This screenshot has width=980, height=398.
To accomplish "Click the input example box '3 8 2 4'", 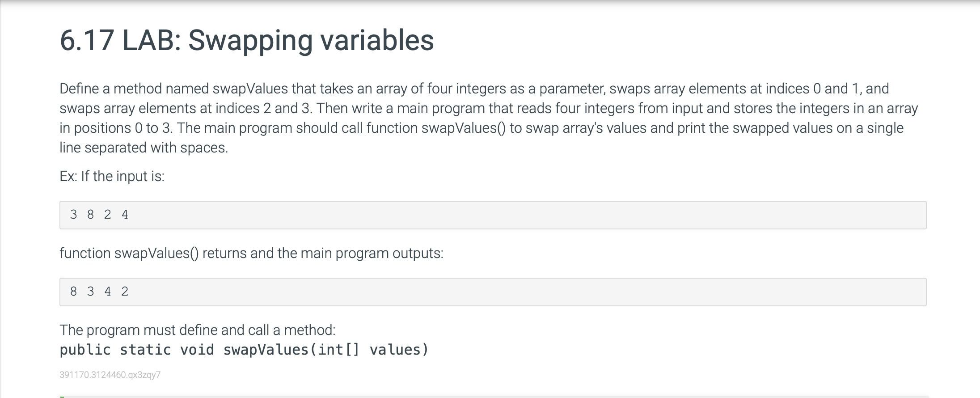I will click(493, 215).
